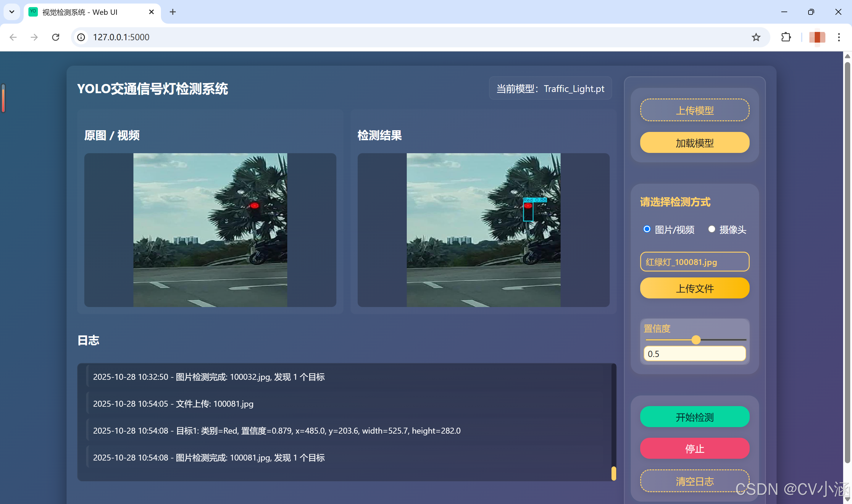Open the Chrome three-dot menu
This screenshot has width=852, height=504.
[x=839, y=37]
